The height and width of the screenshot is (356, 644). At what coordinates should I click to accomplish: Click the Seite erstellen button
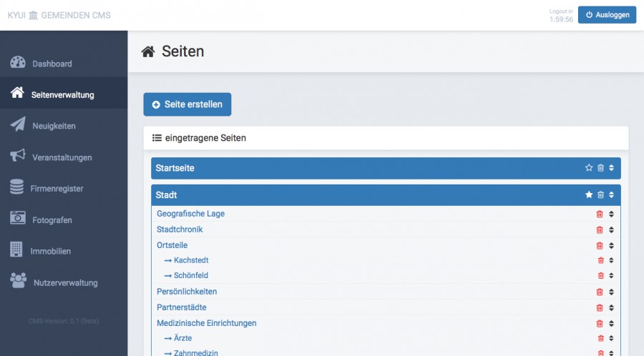(187, 104)
